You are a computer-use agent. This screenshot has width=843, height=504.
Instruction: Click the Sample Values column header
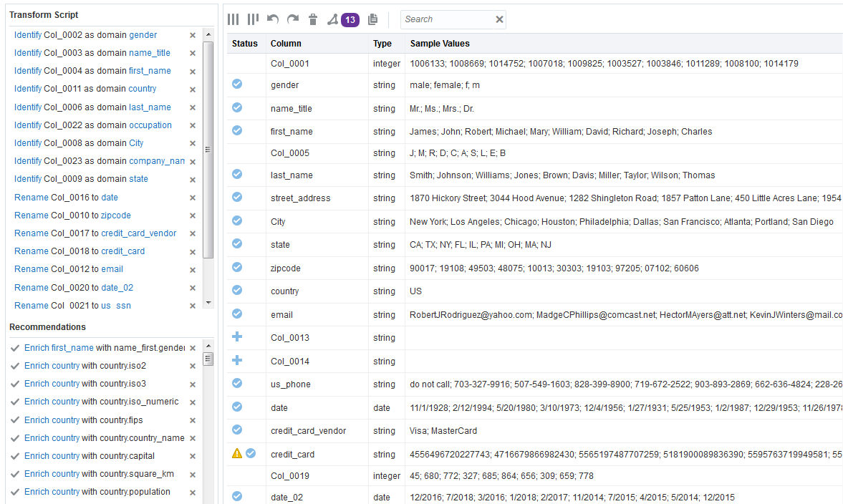point(440,44)
